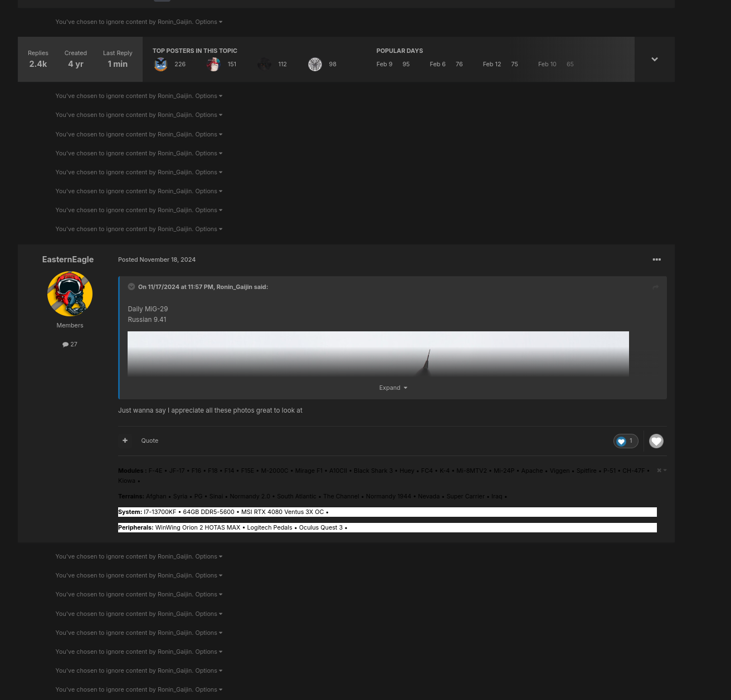Jump to original quoted post arrow
Viewport: 731px width, 700px height.
[655, 287]
